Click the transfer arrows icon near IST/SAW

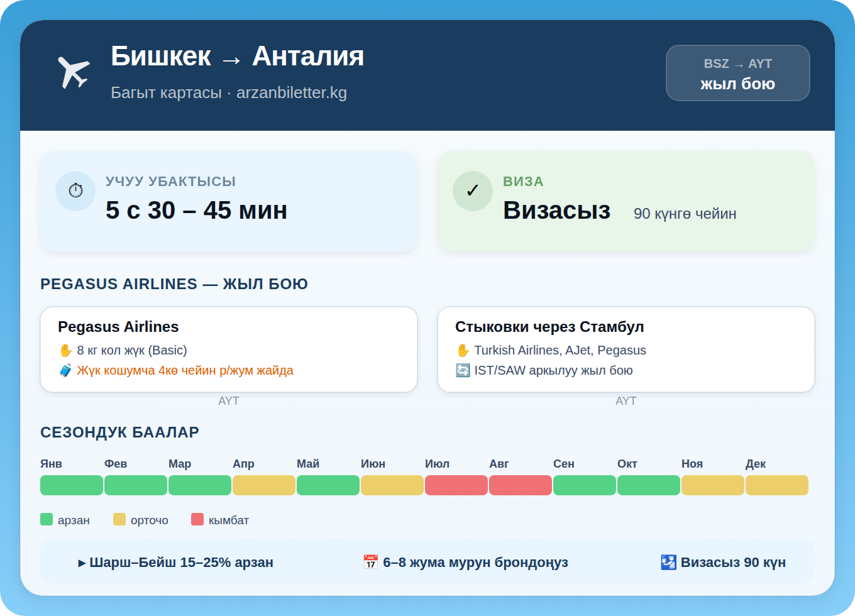(x=463, y=370)
